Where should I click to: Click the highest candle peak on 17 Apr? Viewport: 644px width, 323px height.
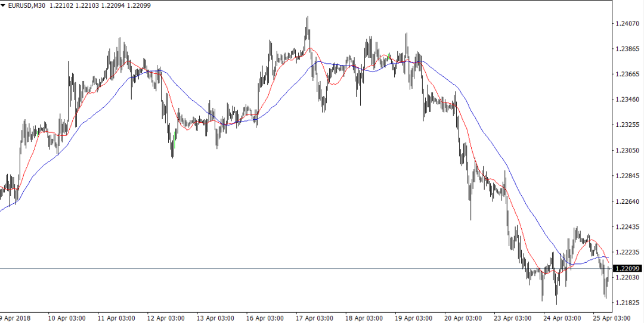pyautogui.click(x=308, y=19)
